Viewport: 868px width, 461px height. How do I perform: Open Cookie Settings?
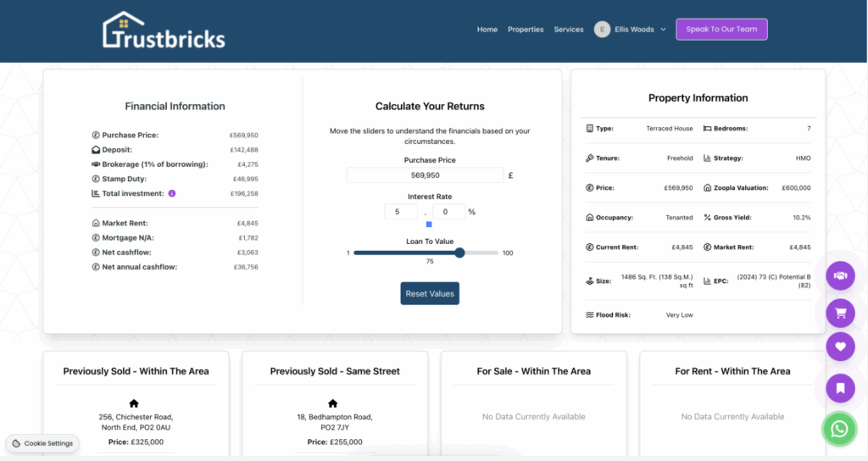click(42, 443)
